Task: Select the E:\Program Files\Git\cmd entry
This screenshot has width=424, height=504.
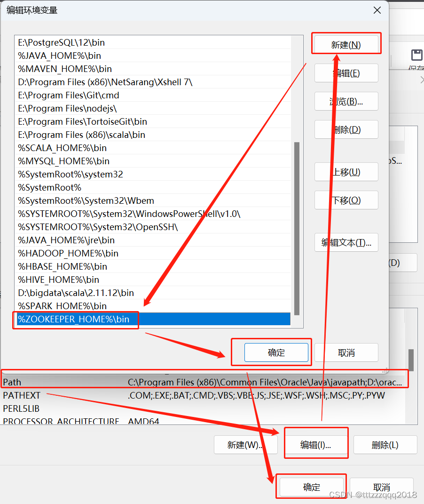Action: tap(153, 95)
